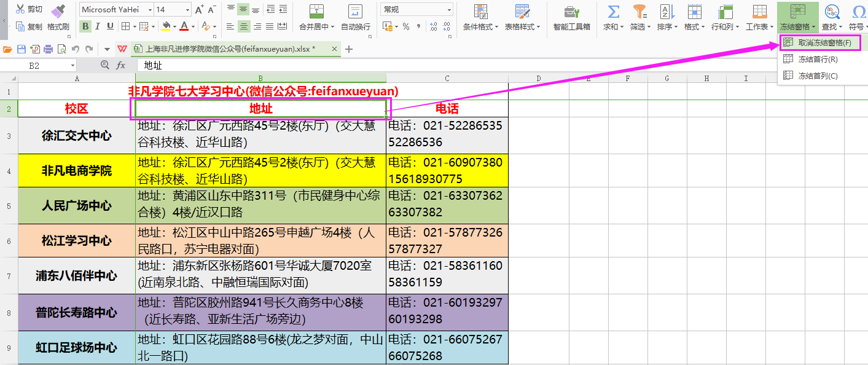Align text to bottom
The height and width of the screenshot is (365, 868).
pos(256,9)
